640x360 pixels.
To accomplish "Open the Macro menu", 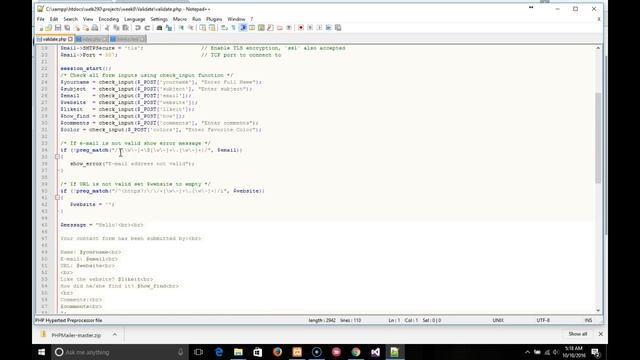I will (x=180, y=19).
